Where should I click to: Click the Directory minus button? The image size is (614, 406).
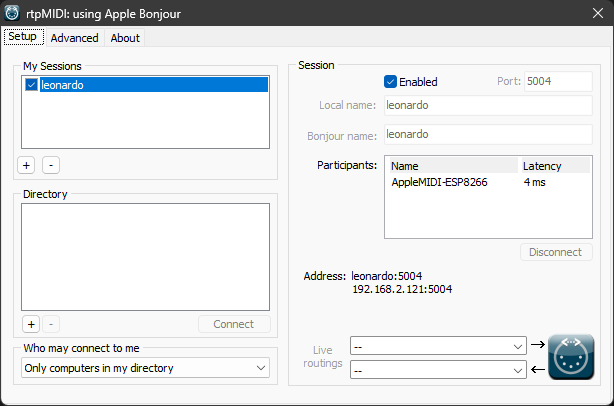pos(51,324)
